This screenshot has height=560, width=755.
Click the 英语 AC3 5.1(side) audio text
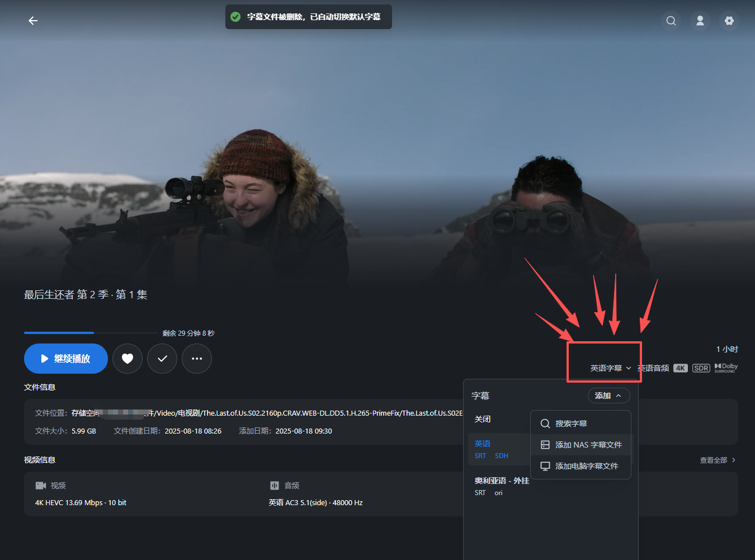(316, 503)
